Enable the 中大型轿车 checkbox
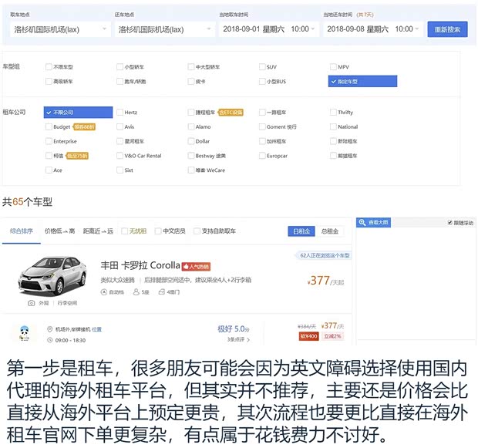Image resolution: width=478 pixels, height=448 pixels. (x=191, y=67)
